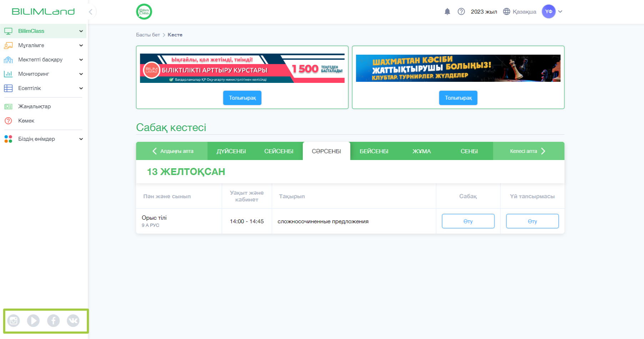The image size is (644, 339).
Task: Expand the Мұғалімге menu chevron
Action: (81, 45)
